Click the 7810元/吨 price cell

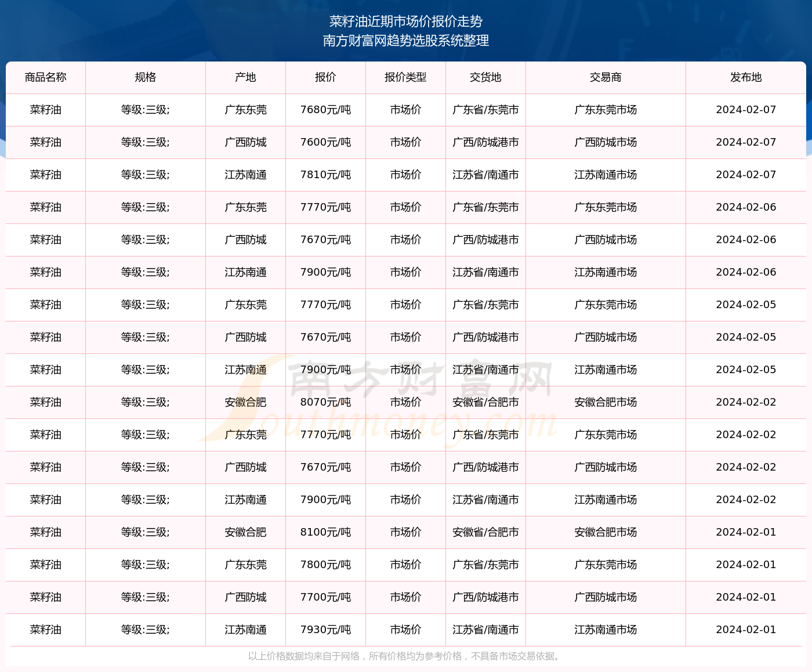[326, 175]
